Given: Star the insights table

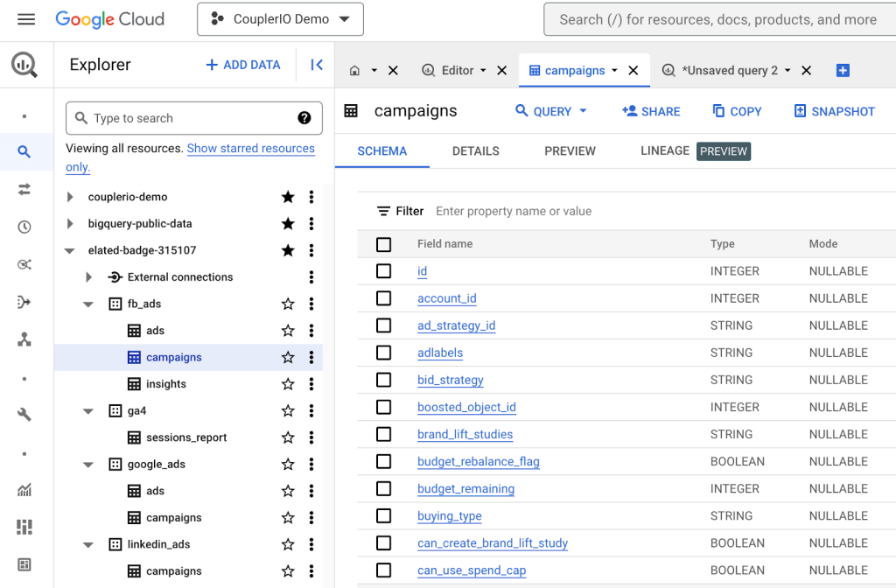Looking at the screenshot, I should pos(288,384).
